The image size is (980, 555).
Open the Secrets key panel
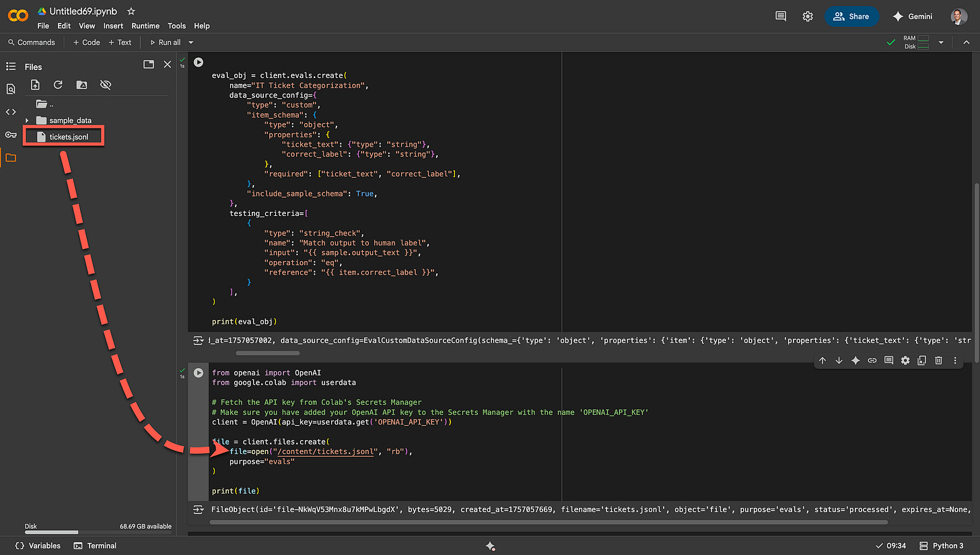click(x=11, y=135)
